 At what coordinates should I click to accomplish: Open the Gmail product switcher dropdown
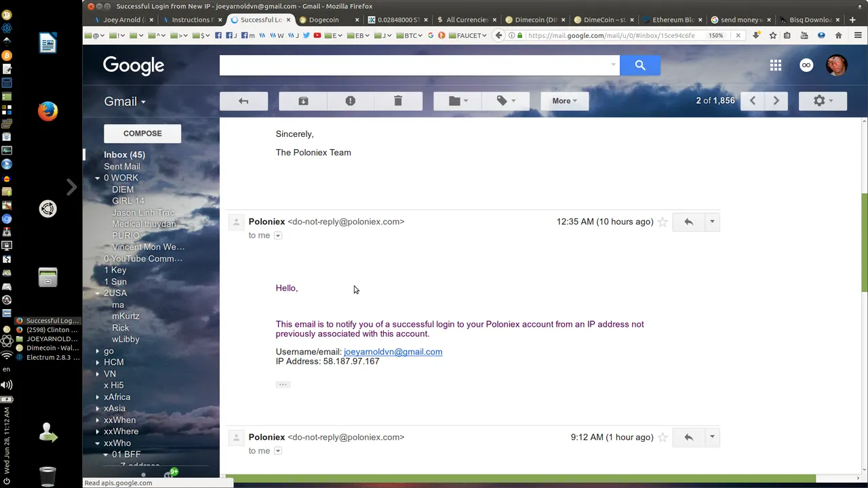[x=125, y=102]
